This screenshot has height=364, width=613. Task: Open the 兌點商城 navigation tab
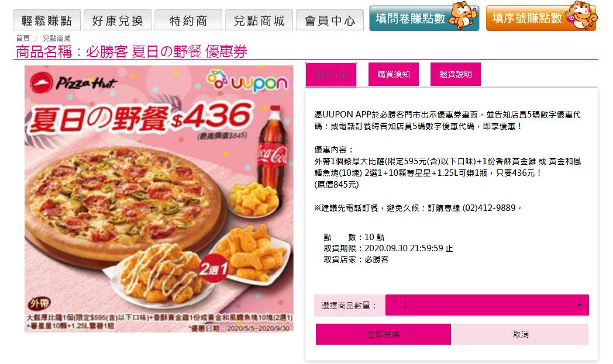click(x=259, y=20)
